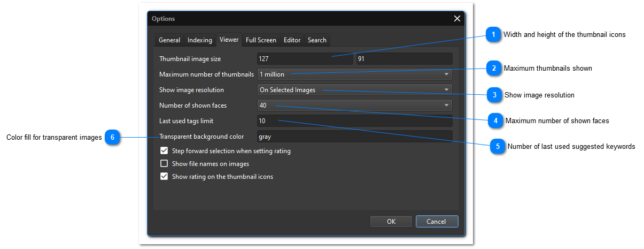Click the Cancel button

[436, 222]
